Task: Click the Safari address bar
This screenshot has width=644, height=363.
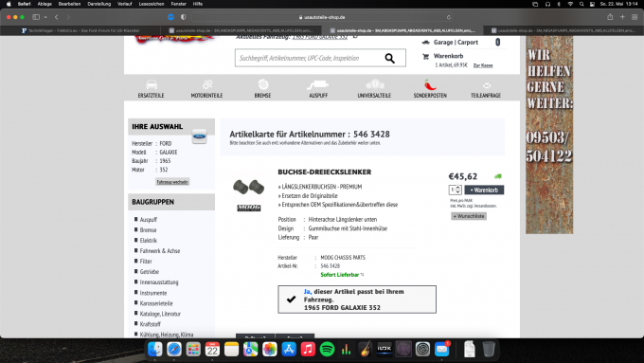Action: 322,17
